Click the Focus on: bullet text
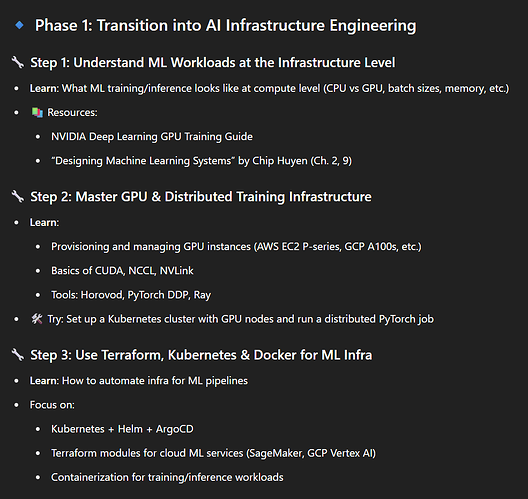 click(52, 405)
